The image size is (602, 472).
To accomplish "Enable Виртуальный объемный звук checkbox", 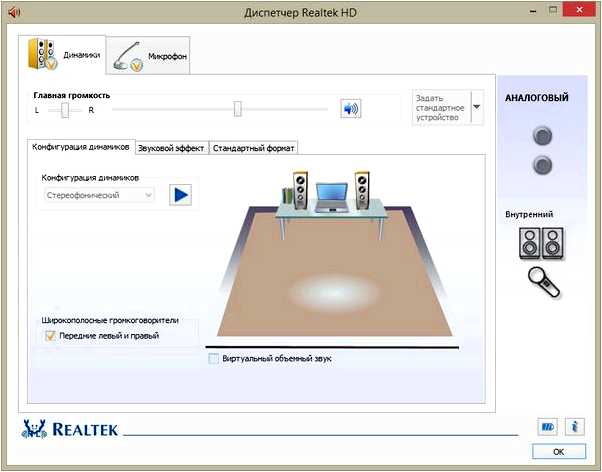I will (213, 358).
